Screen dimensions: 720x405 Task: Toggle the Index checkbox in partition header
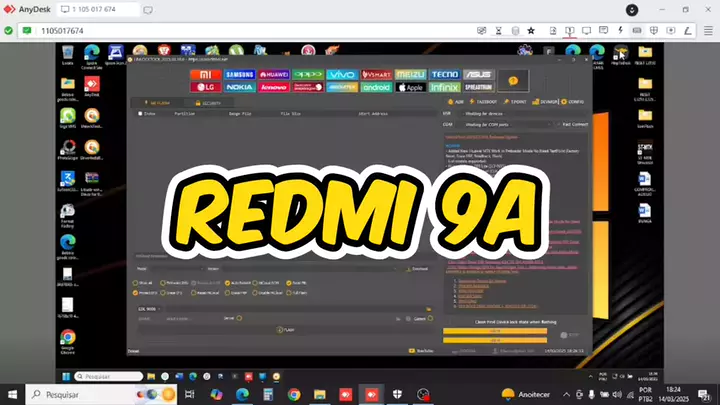coord(139,114)
